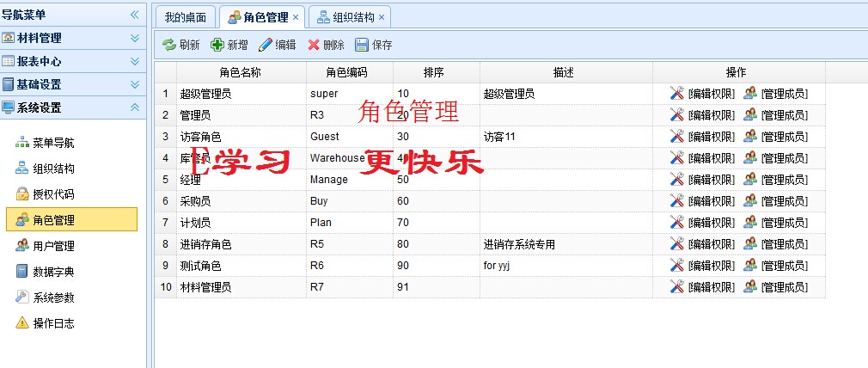868x368 pixels.
Task: Expand the 材料管理 accordion panel
Action: click(134, 38)
